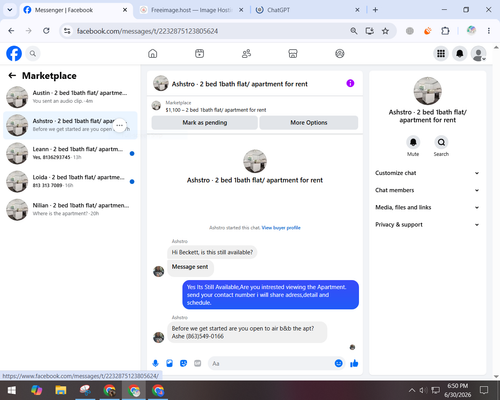Send a thumbs-up like

pyautogui.click(x=354, y=363)
